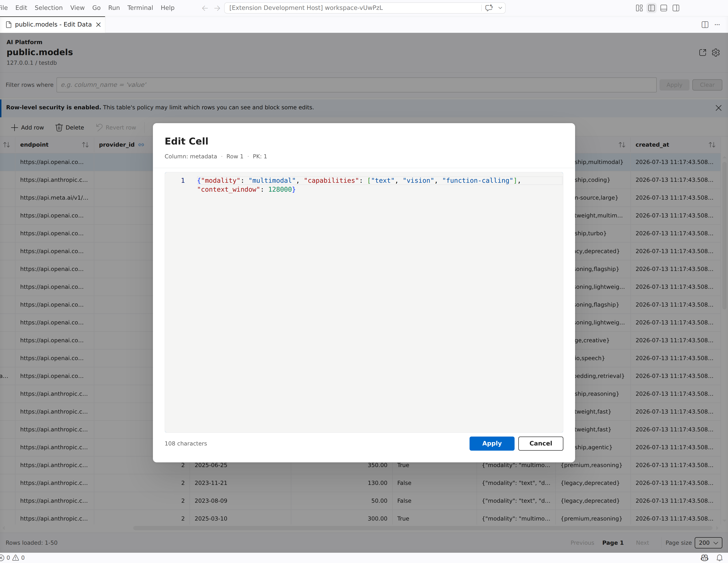Viewport: 728px width, 563px height.
Task: Open table in new window icon
Action: coord(703,52)
